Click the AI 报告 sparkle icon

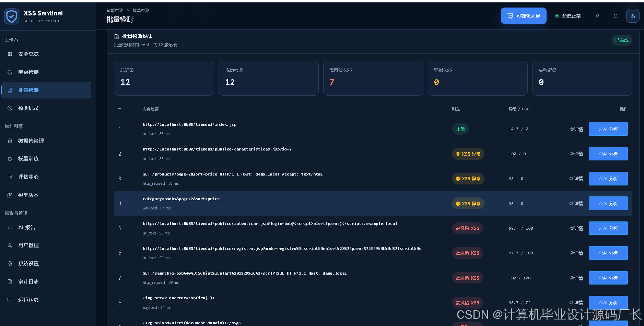[10, 228]
